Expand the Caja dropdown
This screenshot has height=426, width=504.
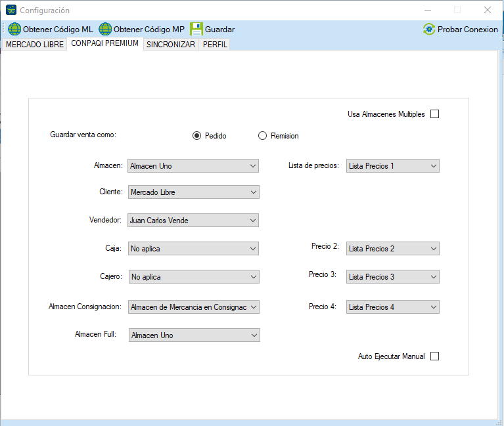point(193,249)
